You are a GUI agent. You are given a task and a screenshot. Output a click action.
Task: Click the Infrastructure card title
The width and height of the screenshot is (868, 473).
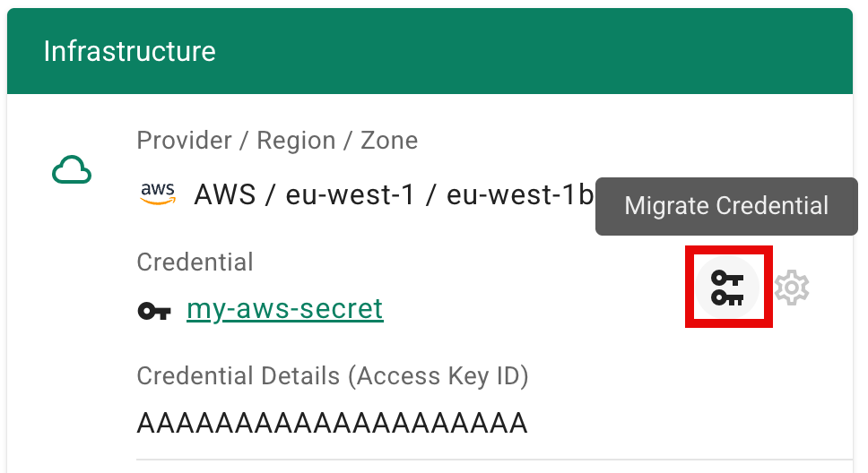click(129, 51)
